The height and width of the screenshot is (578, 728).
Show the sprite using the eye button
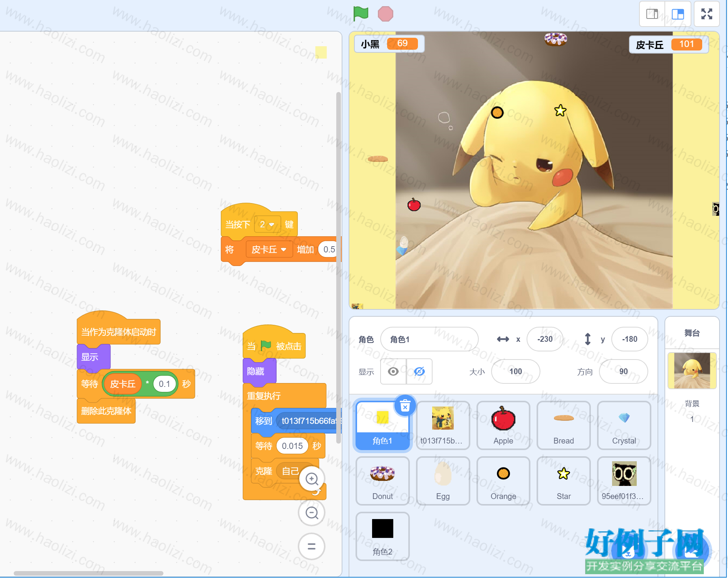click(393, 371)
